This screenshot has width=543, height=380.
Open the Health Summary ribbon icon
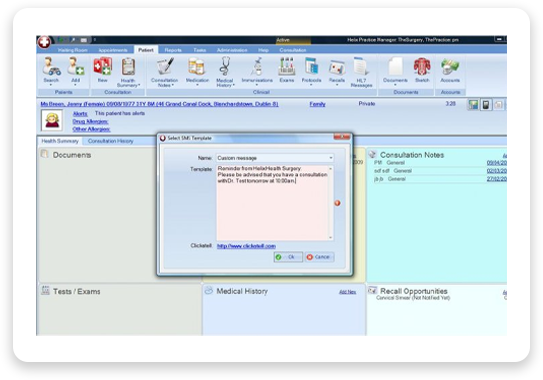[128, 67]
